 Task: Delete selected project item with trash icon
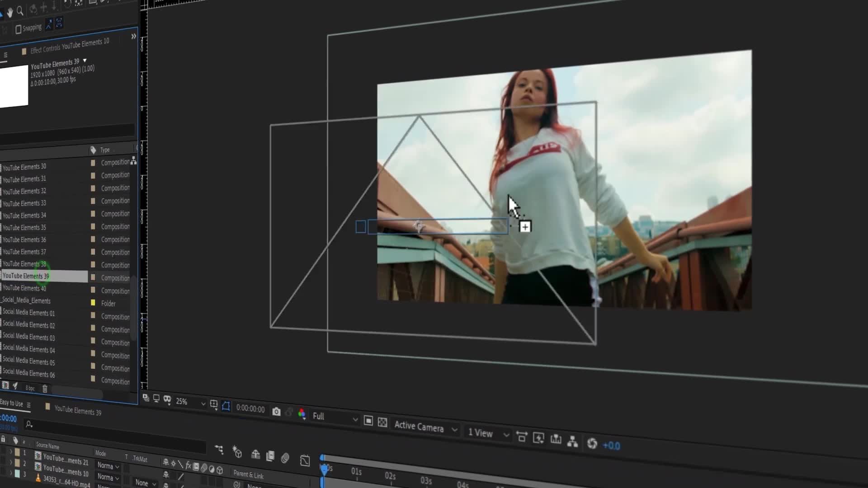(x=45, y=389)
